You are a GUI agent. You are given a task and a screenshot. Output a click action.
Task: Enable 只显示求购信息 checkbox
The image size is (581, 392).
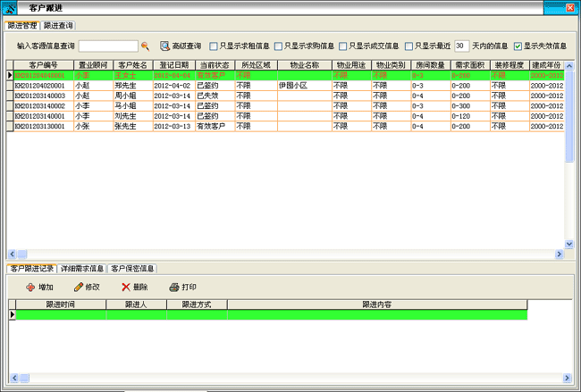(x=278, y=46)
